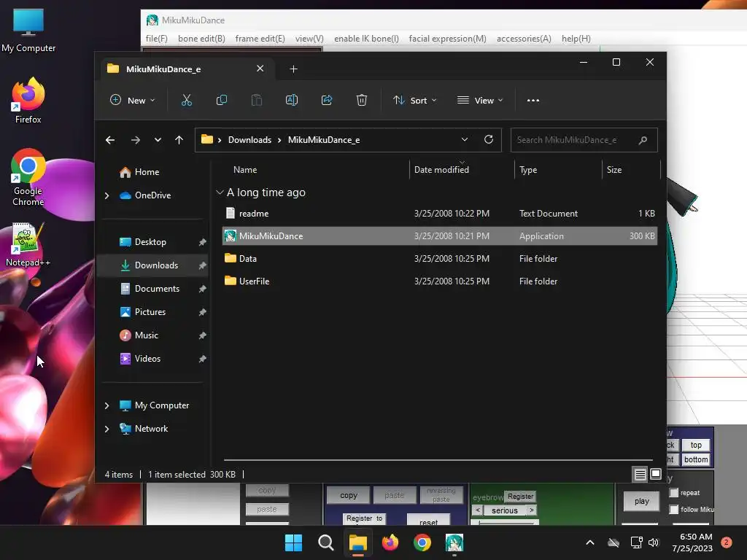
Task: Click the right arrow beside serious
Action: coord(532,510)
